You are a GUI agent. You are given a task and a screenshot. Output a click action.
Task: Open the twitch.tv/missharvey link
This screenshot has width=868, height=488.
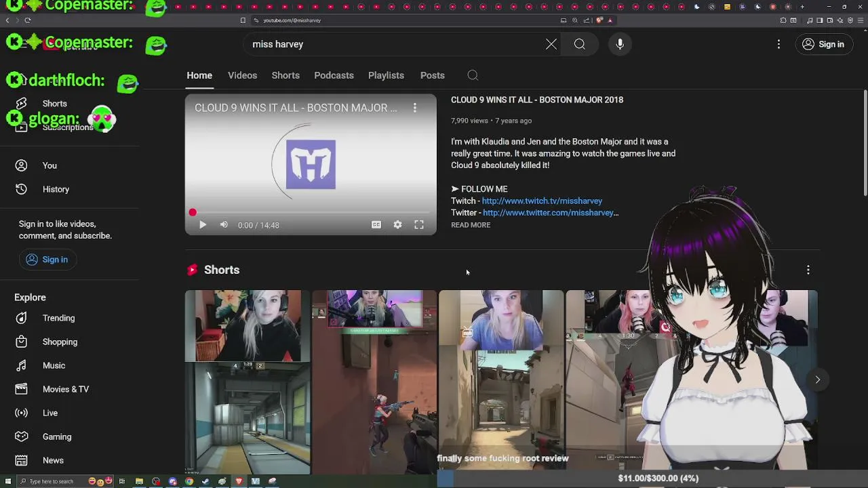(x=542, y=201)
